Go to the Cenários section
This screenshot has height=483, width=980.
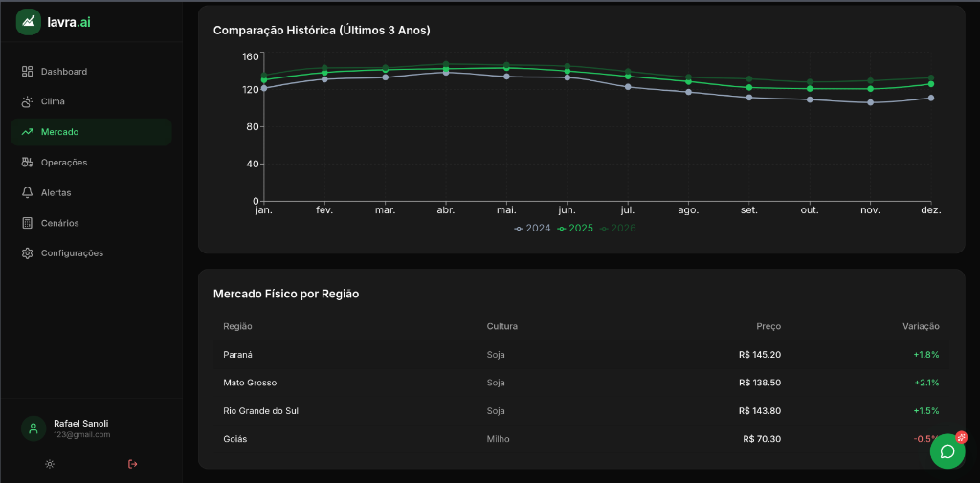[60, 223]
